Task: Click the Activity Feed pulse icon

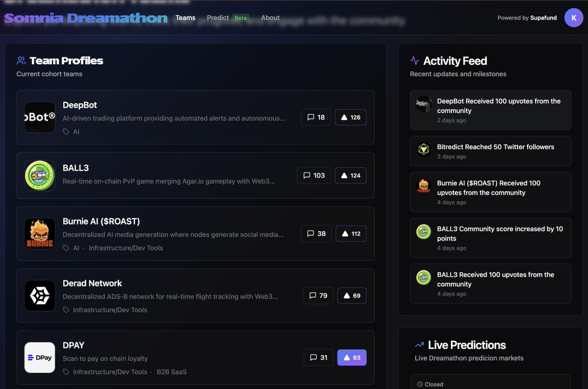Action: pyautogui.click(x=415, y=60)
